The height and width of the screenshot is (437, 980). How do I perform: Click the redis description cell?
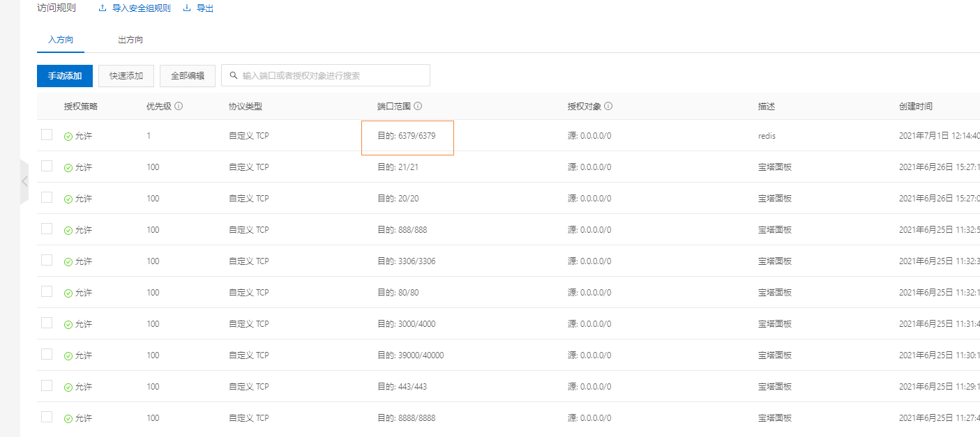point(767,136)
